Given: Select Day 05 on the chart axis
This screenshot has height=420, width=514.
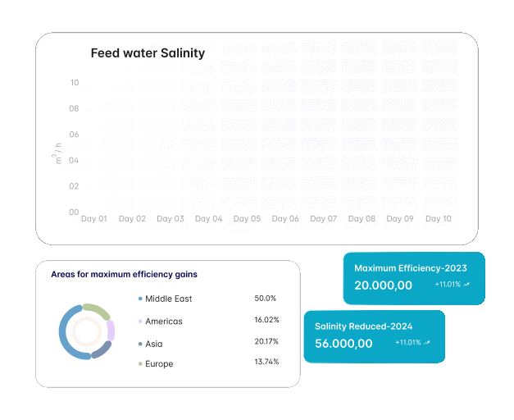Looking at the screenshot, I should point(247,219).
